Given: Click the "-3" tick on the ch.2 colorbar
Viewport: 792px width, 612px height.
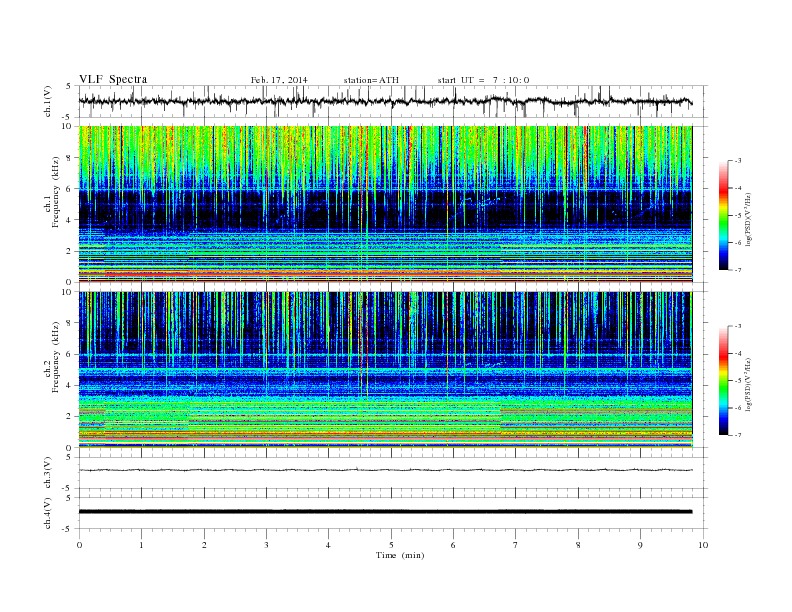Looking at the screenshot, I should [x=738, y=326].
